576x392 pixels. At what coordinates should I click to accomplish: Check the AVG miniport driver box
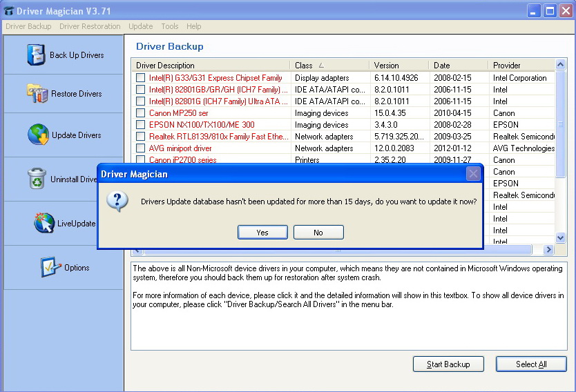click(x=140, y=148)
